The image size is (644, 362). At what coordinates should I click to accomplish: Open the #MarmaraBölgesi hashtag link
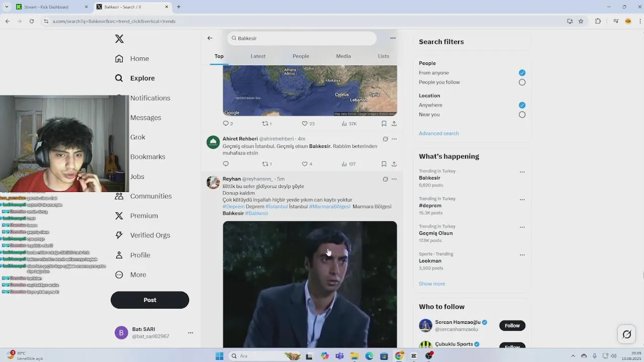click(x=330, y=207)
